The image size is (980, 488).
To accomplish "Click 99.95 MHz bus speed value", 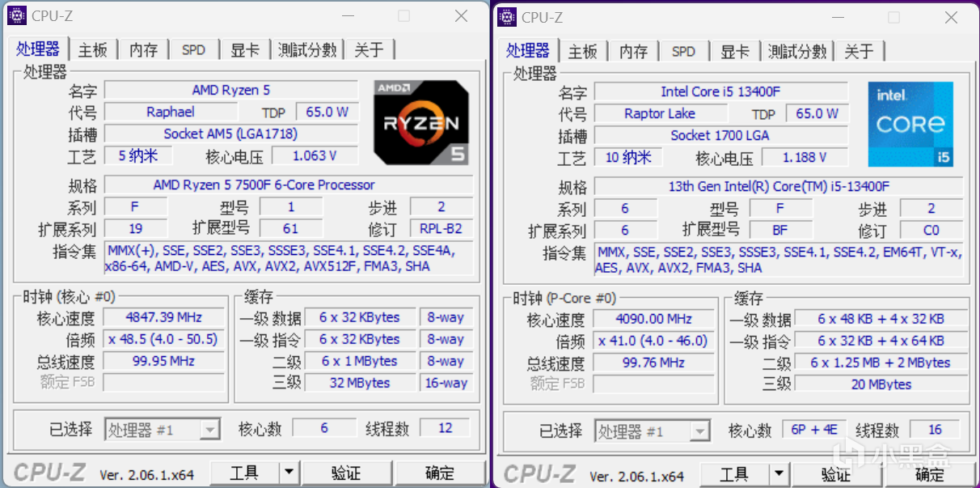I will click(x=164, y=361).
